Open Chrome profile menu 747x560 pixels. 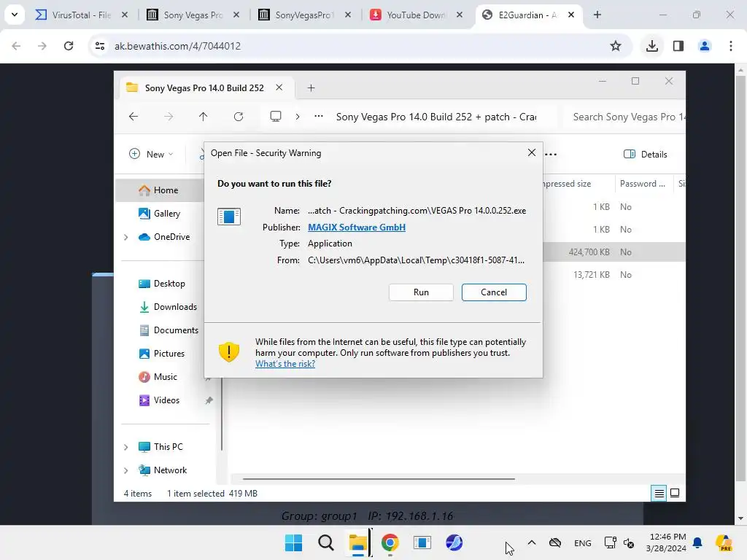704,46
